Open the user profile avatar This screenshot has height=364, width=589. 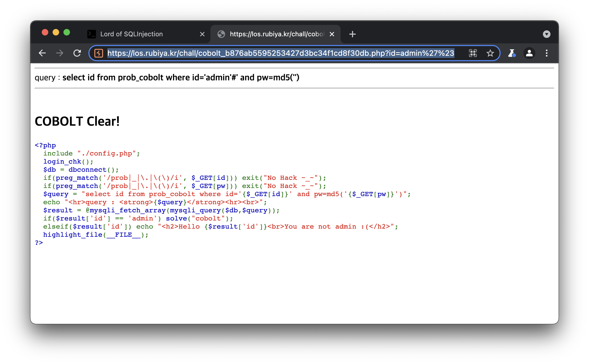click(529, 53)
